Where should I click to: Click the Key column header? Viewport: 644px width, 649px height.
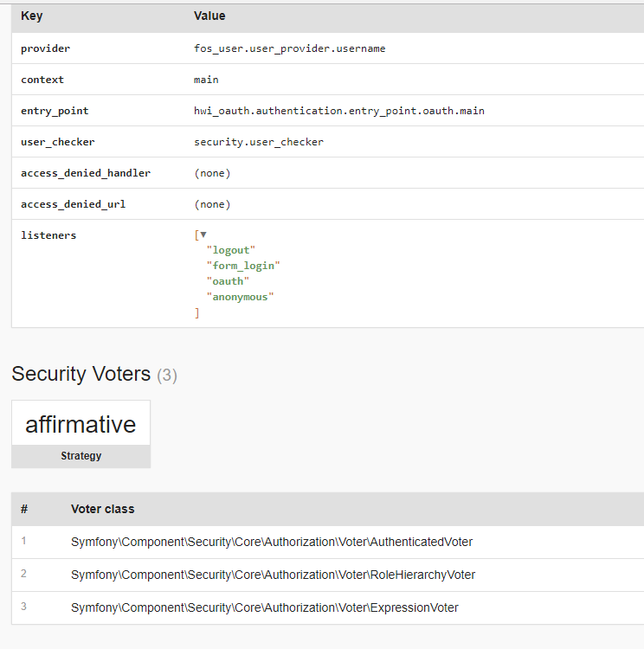pos(32,16)
